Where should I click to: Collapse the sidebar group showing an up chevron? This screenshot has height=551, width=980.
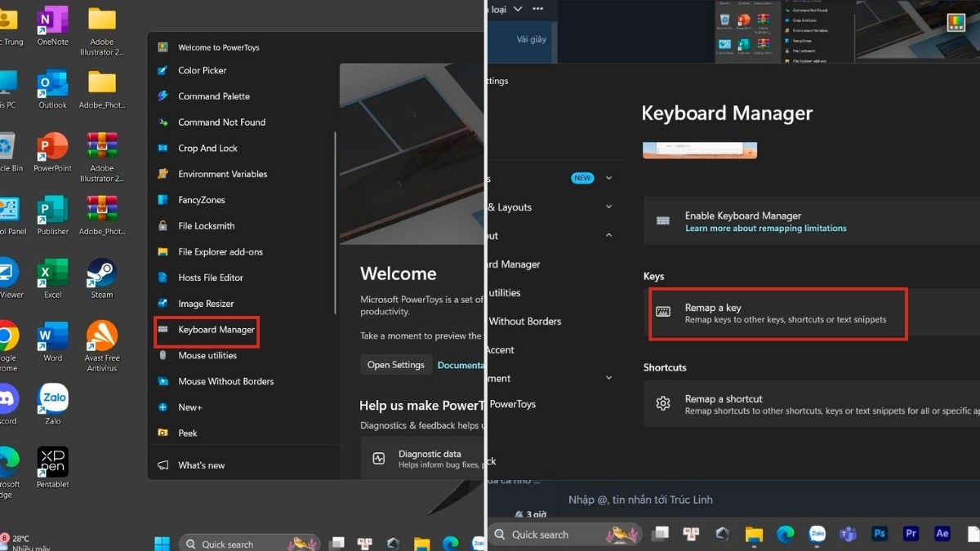(x=608, y=236)
